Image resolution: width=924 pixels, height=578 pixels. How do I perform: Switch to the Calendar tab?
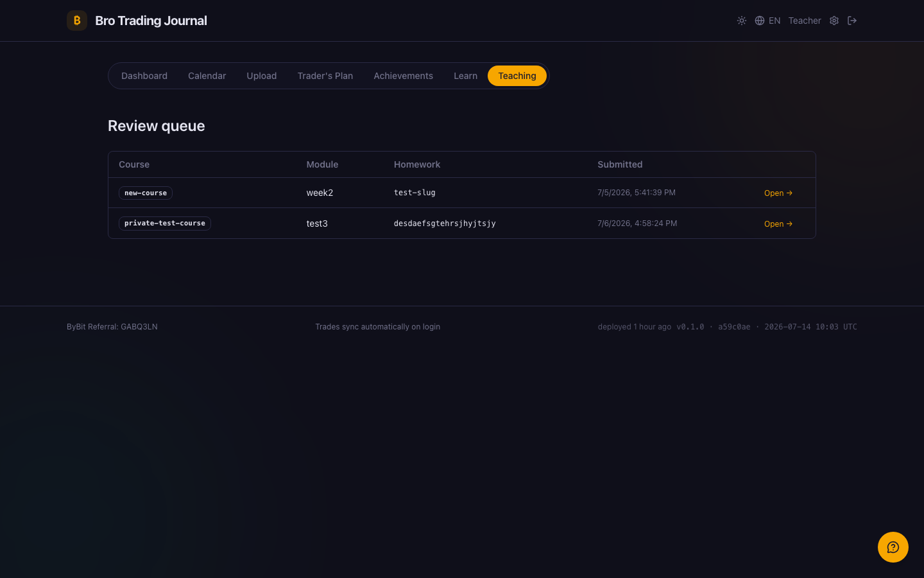click(x=207, y=76)
